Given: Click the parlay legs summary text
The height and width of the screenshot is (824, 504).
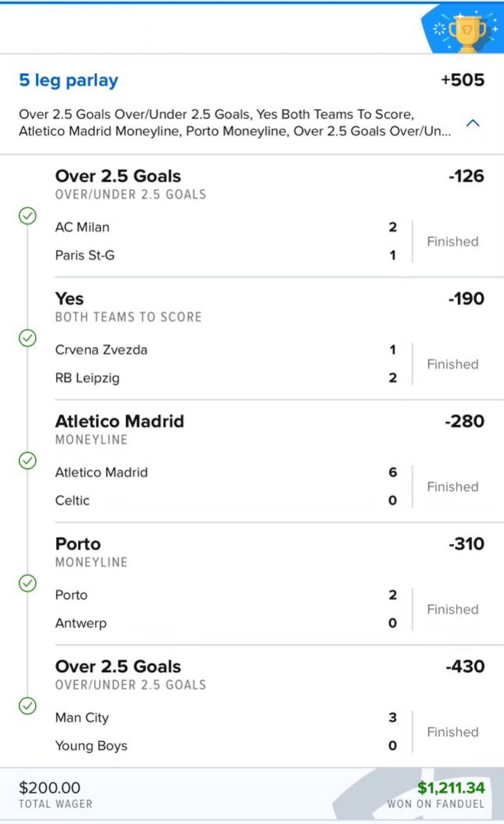Looking at the screenshot, I should (234, 123).
